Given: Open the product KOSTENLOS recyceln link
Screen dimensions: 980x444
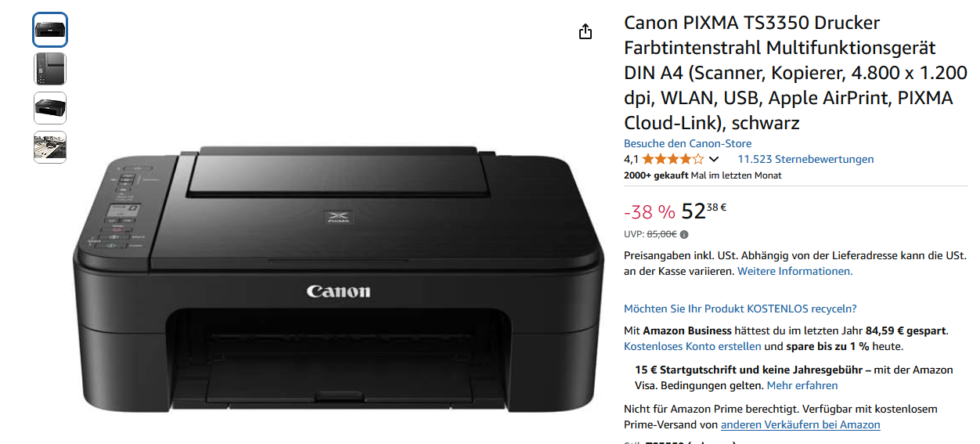Looking at the screenshot, I should point(740,309).
